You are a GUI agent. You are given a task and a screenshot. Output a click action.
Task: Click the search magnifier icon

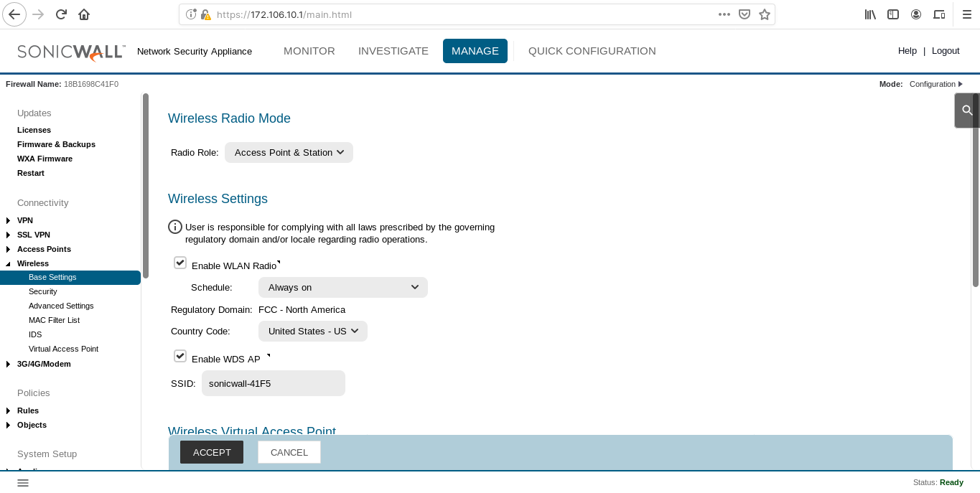point(967,111)
